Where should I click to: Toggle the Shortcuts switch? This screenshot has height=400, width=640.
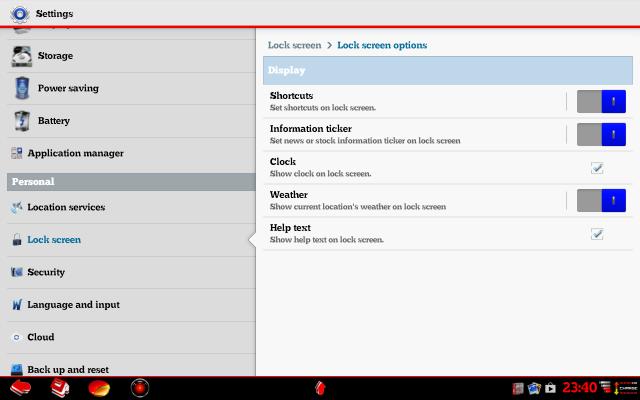click(x=601, y=101)
